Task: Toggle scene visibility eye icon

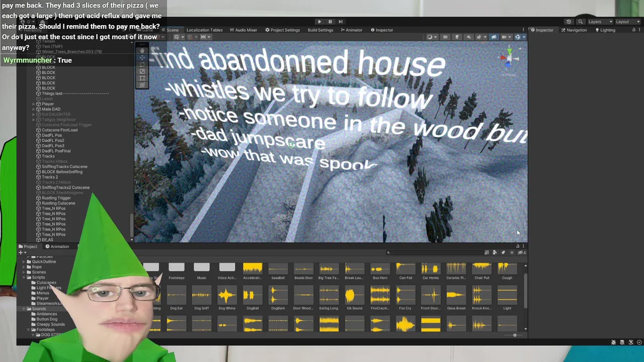Action: point(494,37)
